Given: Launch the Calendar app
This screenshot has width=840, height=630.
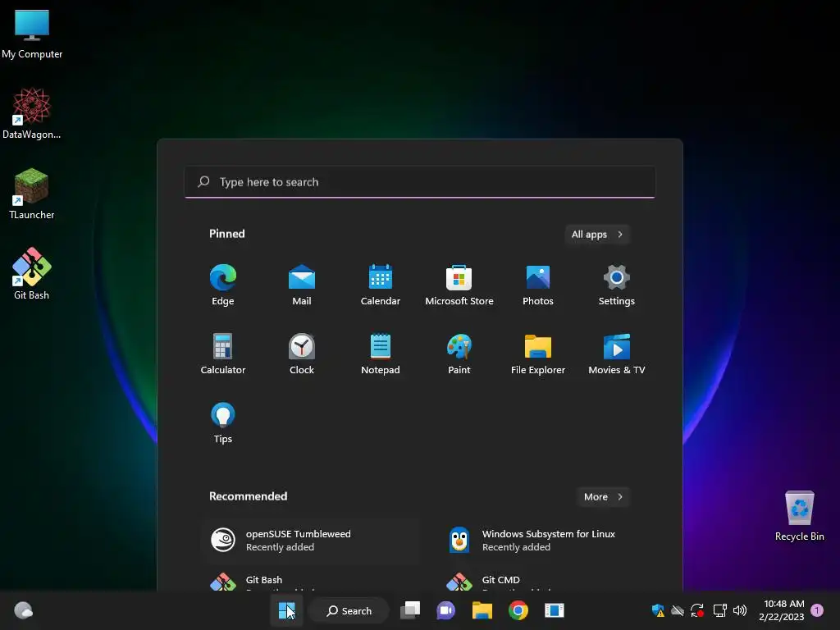Looking at the screenshot, I should click(x=381, y=285).
